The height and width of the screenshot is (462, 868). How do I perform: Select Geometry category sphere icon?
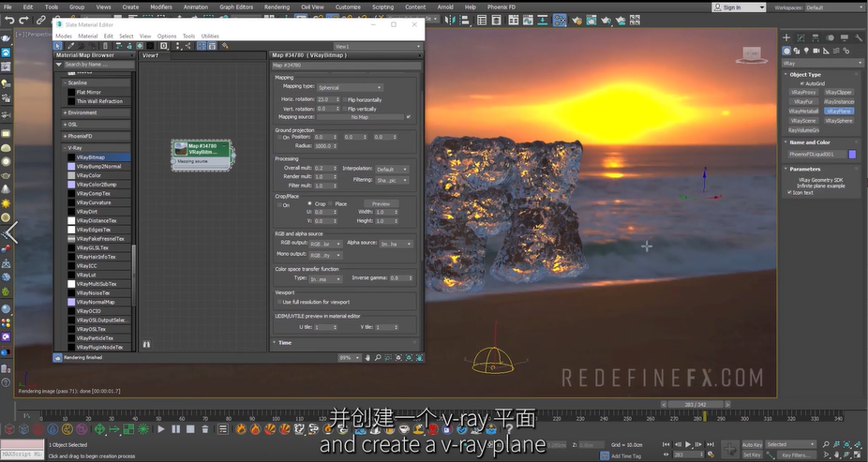[x=786, y=51]
